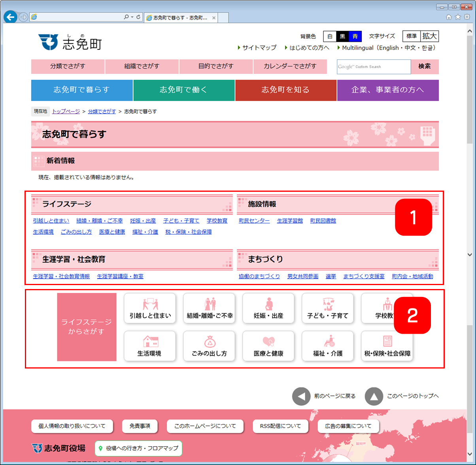Click the 引越しと住まい moving icon tile
This screenshot has width=476, height=465.
[150, 308]
